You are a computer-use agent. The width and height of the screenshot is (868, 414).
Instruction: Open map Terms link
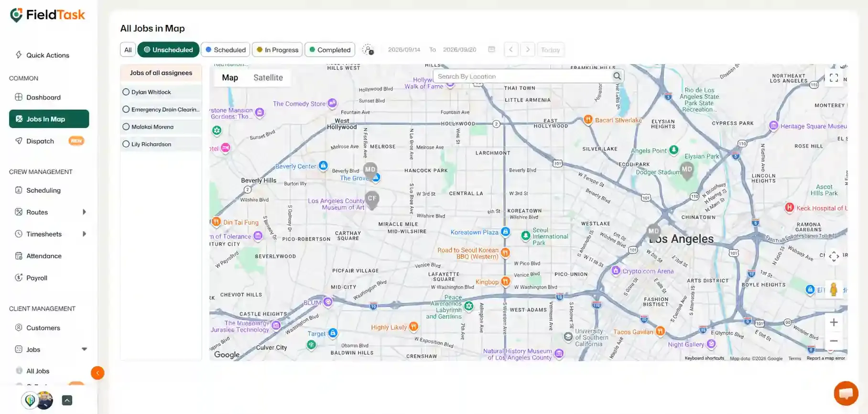tap(794, 358)
